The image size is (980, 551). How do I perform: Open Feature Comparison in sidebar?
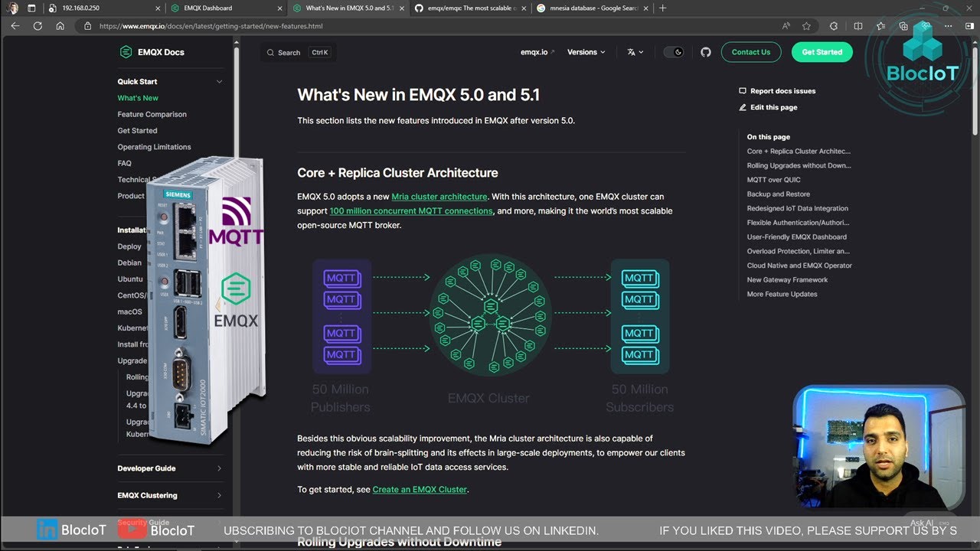[x=152, y=114]
